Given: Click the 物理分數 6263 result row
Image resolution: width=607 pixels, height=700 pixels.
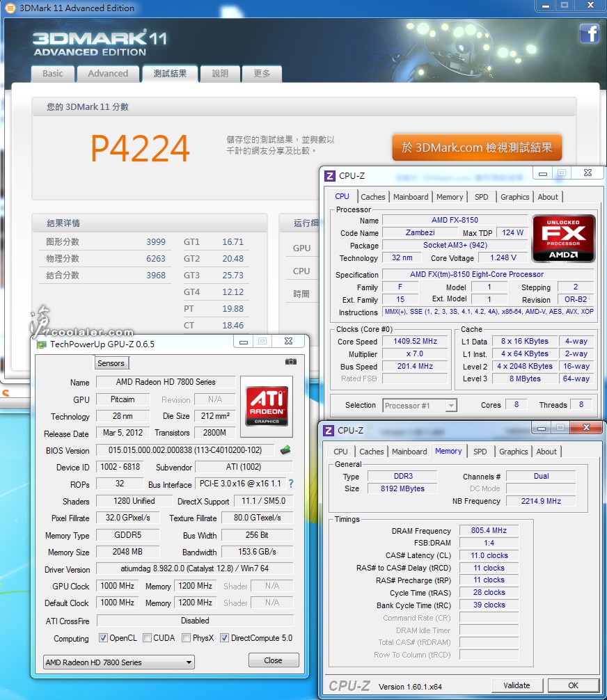Looking at the screenshot, I should coord(106,258).
